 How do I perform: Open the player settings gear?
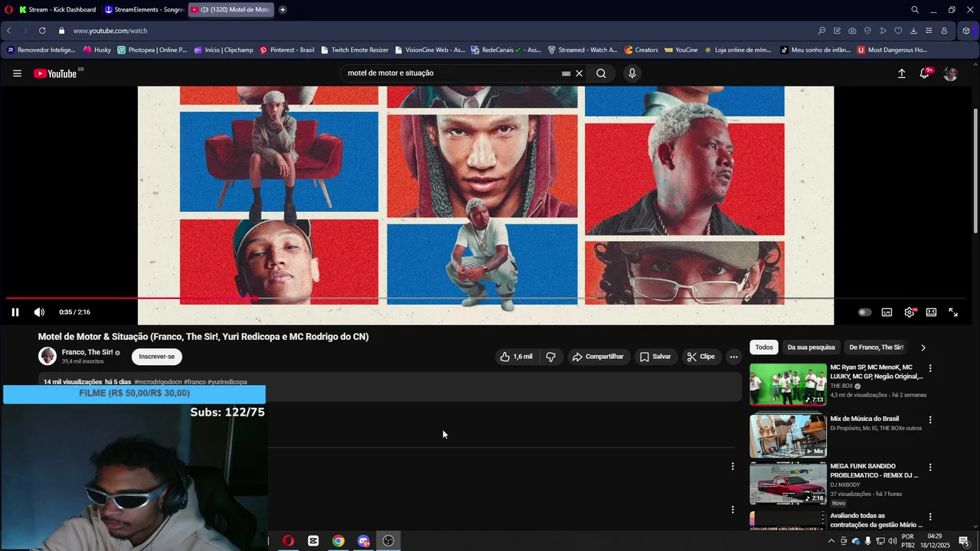(909, 312)
